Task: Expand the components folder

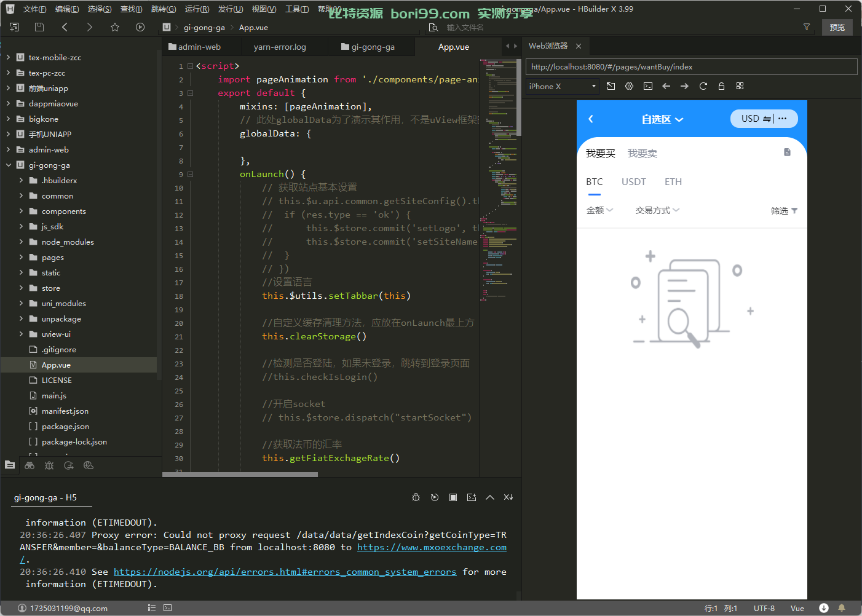Action: click(21, 211)
